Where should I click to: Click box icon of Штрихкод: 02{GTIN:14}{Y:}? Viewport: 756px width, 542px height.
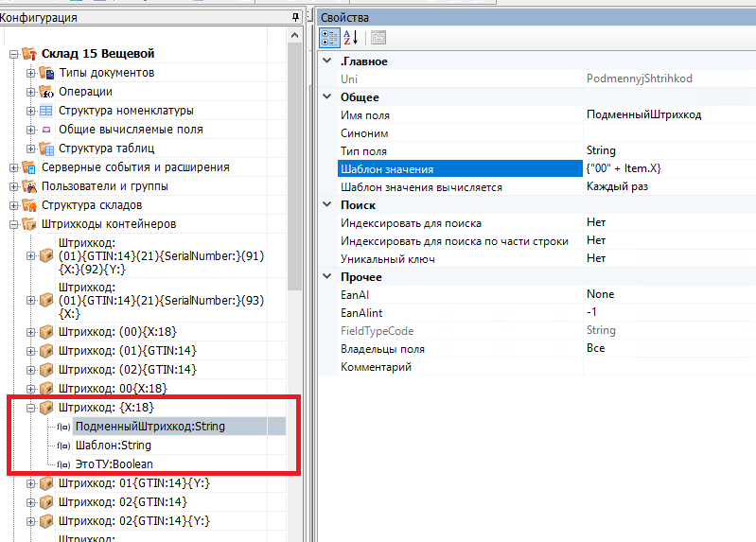point(46,521)
